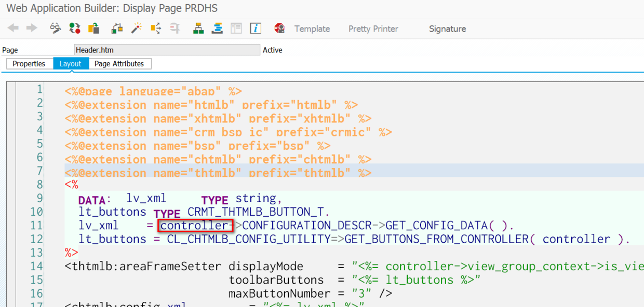Click the Check syntax icon
Image resolution: width=644 pixels, height=307 pixels.
pyautogui.click(x=117, y=29)
